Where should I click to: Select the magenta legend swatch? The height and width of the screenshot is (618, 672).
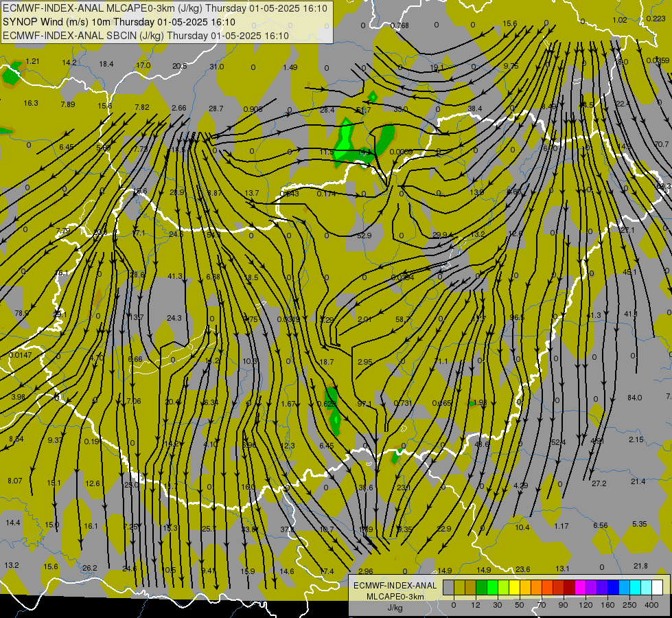580,588
